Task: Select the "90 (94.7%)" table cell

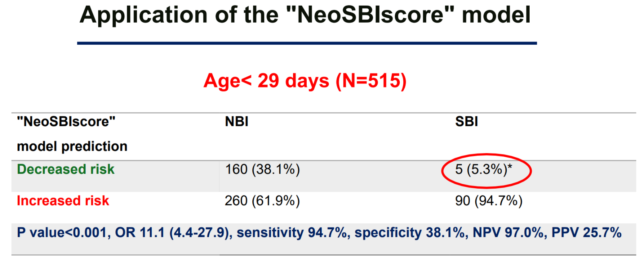Action: click(489, 201)
